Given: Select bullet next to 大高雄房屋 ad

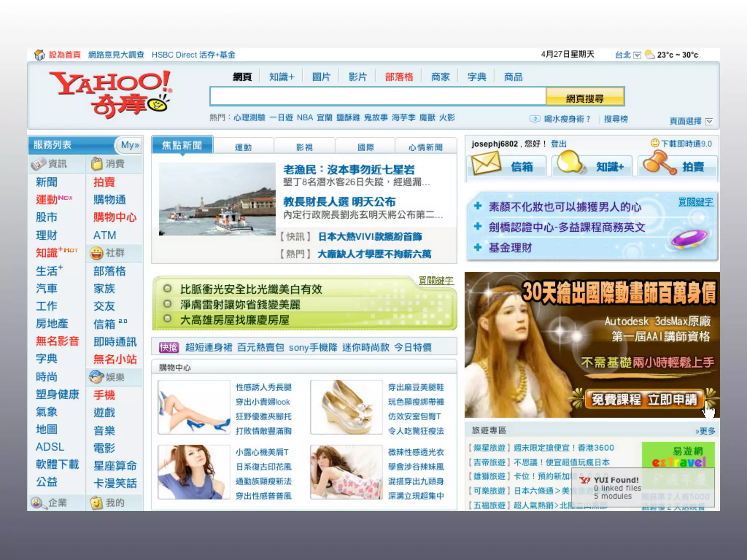Looking at the screenshot, I should pos(167,319).
